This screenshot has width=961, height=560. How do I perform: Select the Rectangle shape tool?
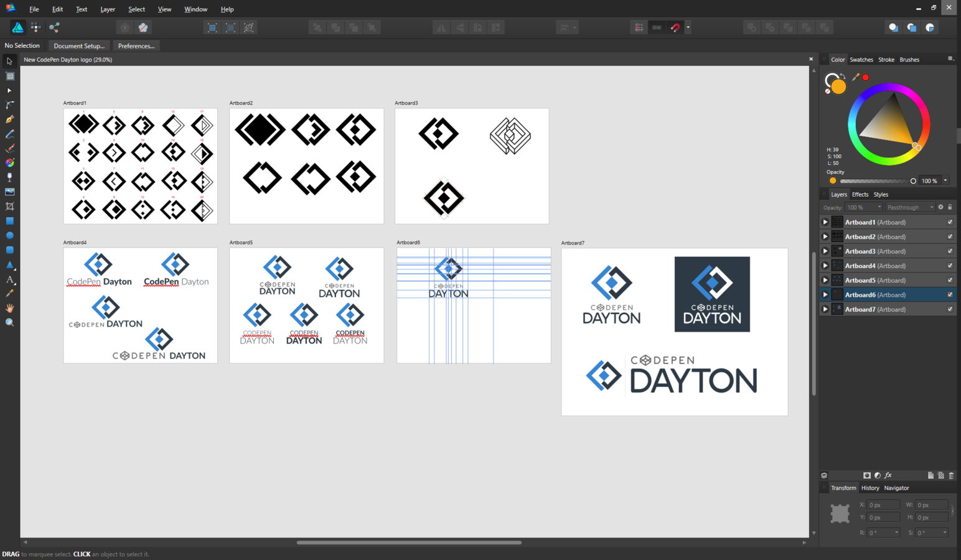[9, 221]
